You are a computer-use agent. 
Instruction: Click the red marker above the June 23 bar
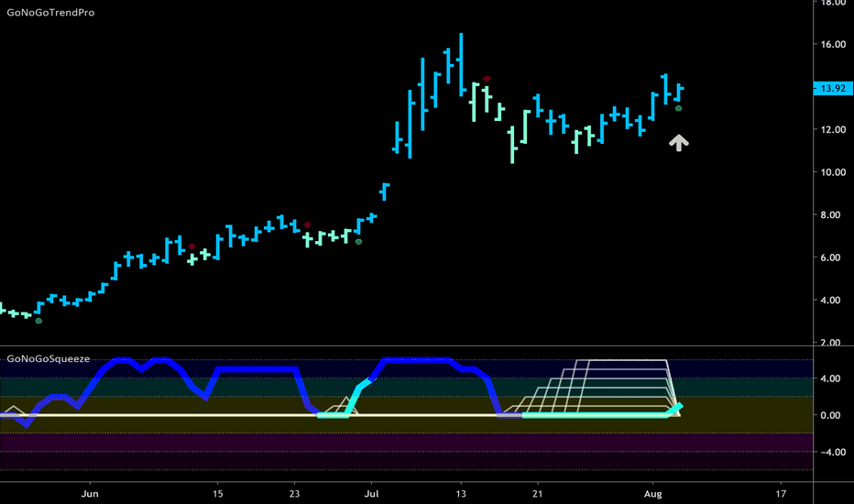[x=307, y=225]
